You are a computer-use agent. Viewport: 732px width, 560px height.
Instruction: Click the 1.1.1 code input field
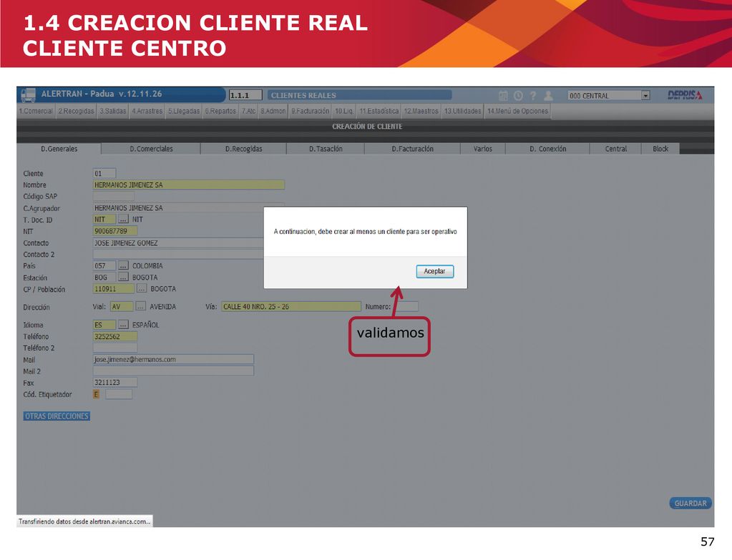click(x=245, y=95)
